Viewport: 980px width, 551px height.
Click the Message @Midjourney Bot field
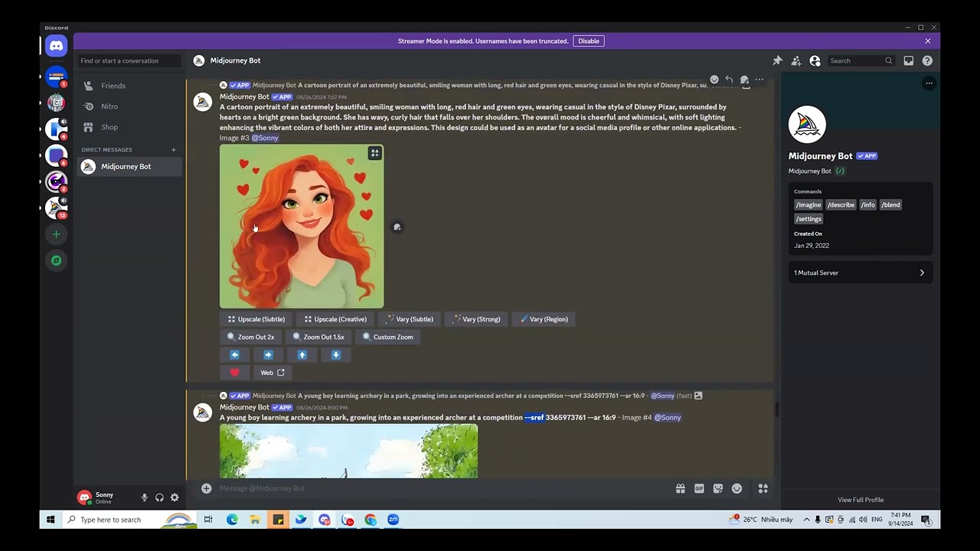click(x=440, y=488)
